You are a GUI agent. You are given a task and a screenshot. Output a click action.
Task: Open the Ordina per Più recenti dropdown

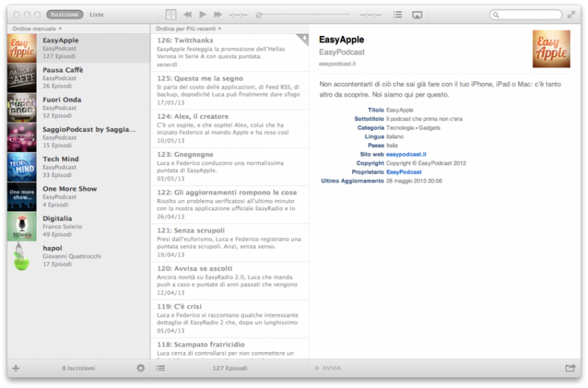click(x=189, y=28)
